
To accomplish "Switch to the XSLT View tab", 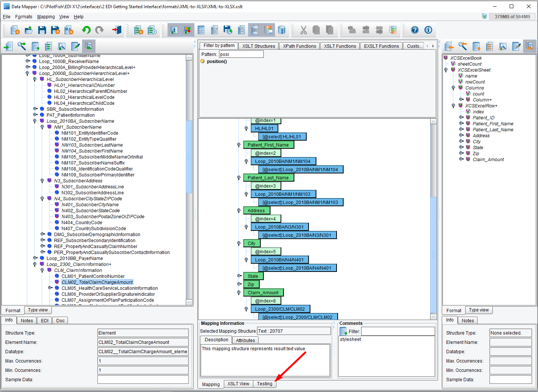I will (238, 384).
